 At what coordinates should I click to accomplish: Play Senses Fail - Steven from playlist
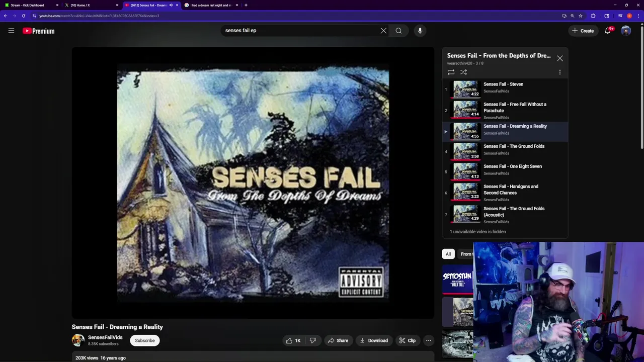(505, 88)
